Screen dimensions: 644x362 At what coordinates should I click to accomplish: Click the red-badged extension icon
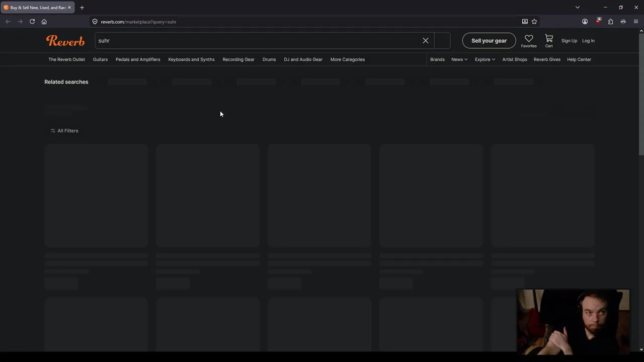(598, 22)
